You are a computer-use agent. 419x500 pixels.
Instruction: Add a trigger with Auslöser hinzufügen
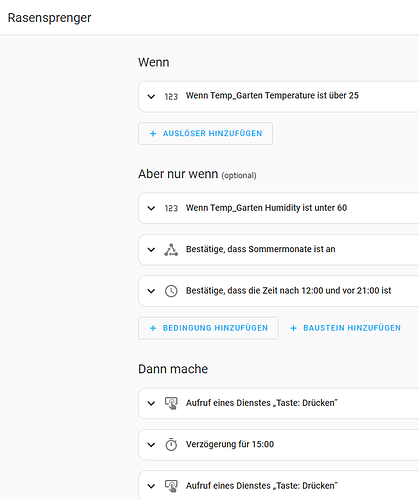[206, 134]
